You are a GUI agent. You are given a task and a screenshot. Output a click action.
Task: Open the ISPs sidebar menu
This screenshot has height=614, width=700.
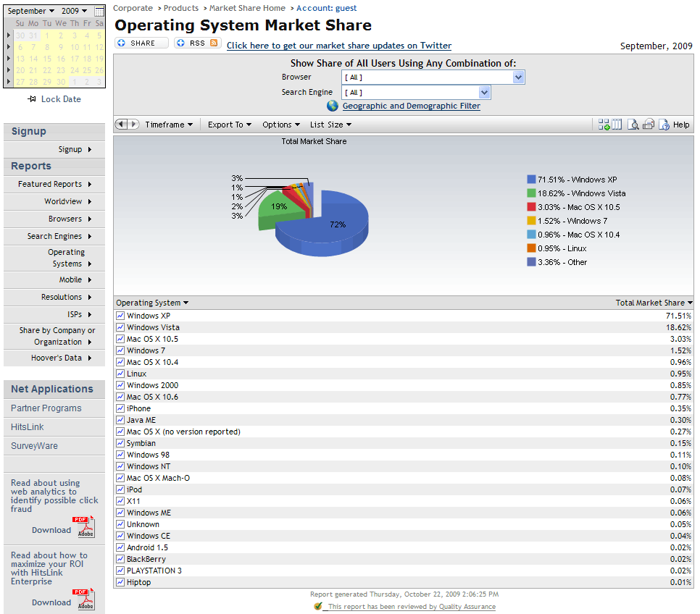click(54, 314)
